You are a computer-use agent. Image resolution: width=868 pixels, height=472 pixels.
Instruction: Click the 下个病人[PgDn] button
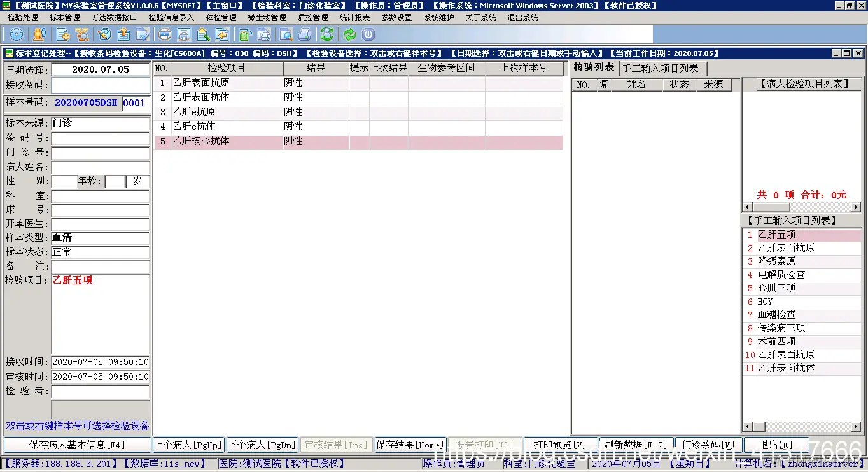coord(262,445)
